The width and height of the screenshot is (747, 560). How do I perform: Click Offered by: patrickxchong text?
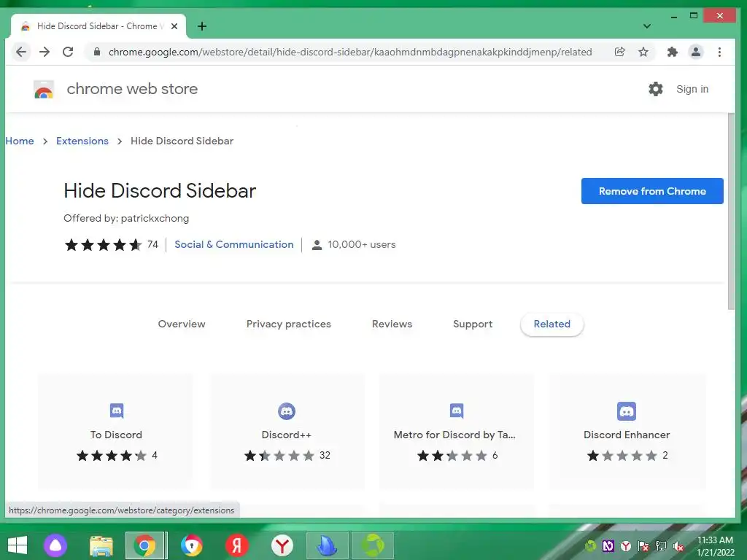pos(126,218)
